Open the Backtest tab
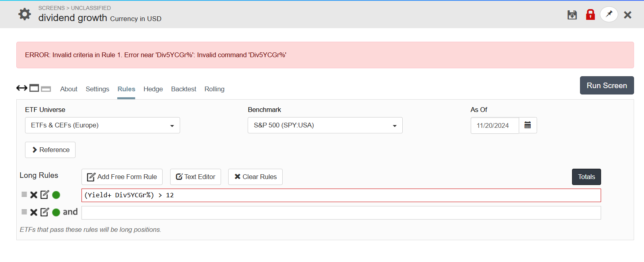This screenshot has height=262, width=644. [x=184, y=89]
